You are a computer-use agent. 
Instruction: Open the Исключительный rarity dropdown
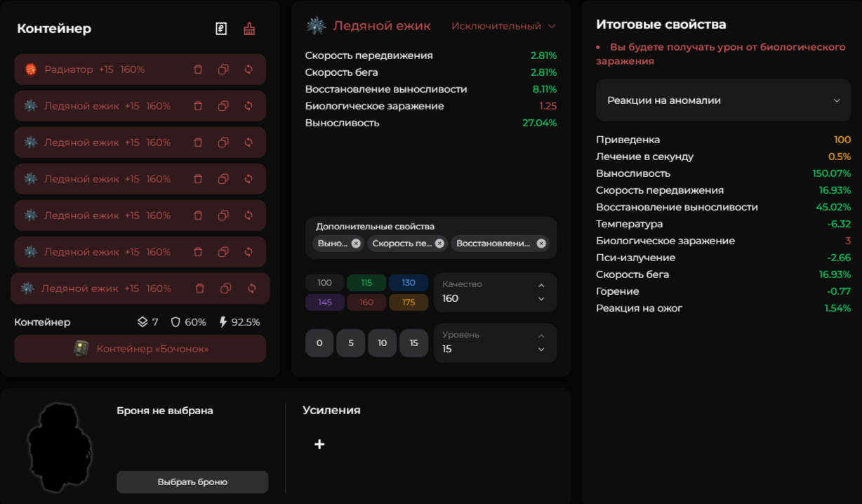point(503,26)
